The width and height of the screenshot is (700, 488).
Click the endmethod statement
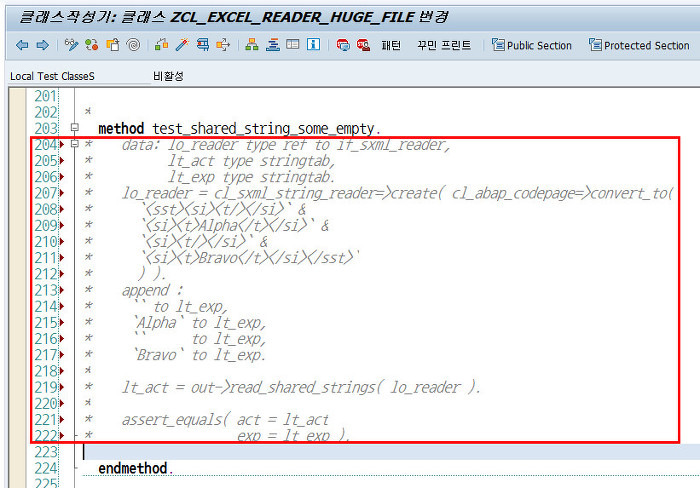click(x=135, y=468)
